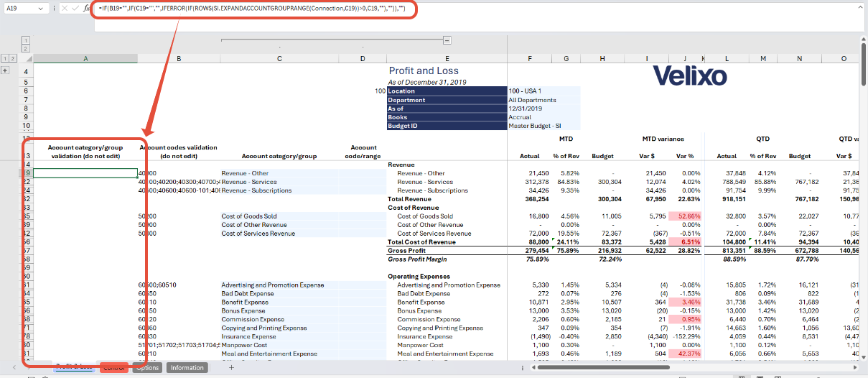Click MTD Actual value 368,254
The height and width of the screenshot is (378, 868).
click(536, 199)
